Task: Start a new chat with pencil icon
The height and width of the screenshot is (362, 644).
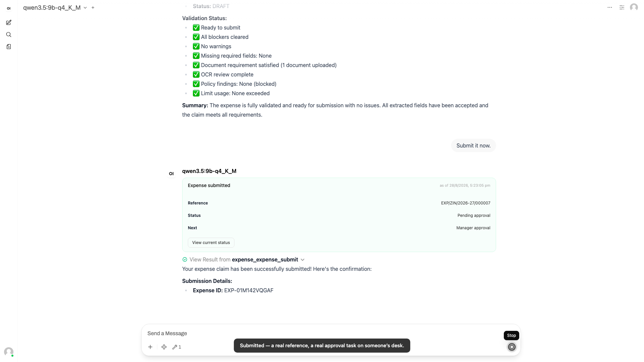Action: click(9, 22)
